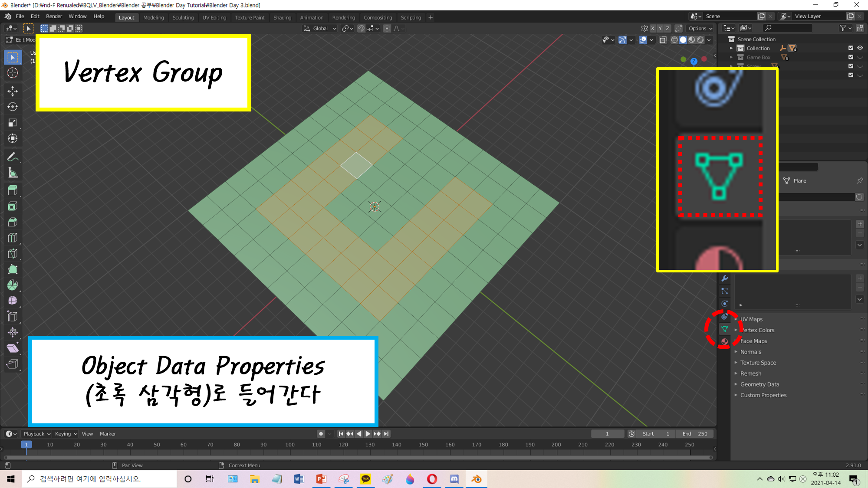
Task: Select the Rotate tool
Action: 13,107
